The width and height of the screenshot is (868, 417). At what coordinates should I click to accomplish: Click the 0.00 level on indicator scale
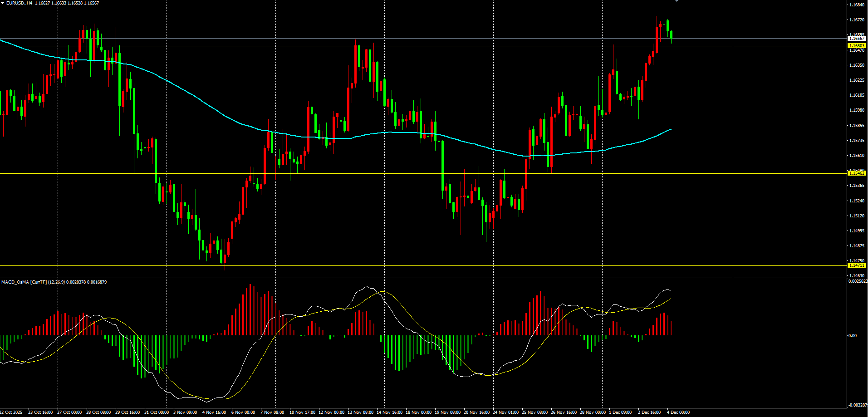coord(853,336)
